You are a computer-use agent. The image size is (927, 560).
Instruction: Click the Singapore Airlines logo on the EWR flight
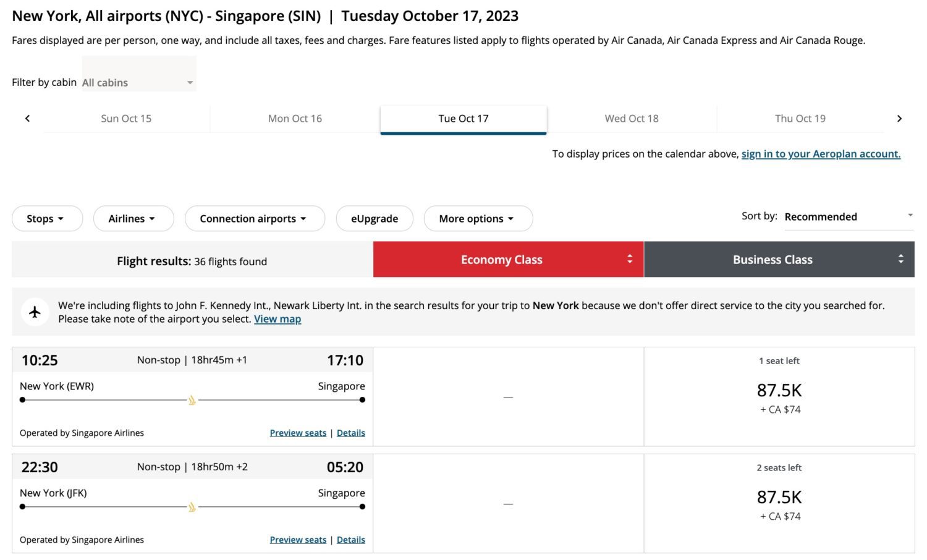pyautogui.click(x=192, y=400)
